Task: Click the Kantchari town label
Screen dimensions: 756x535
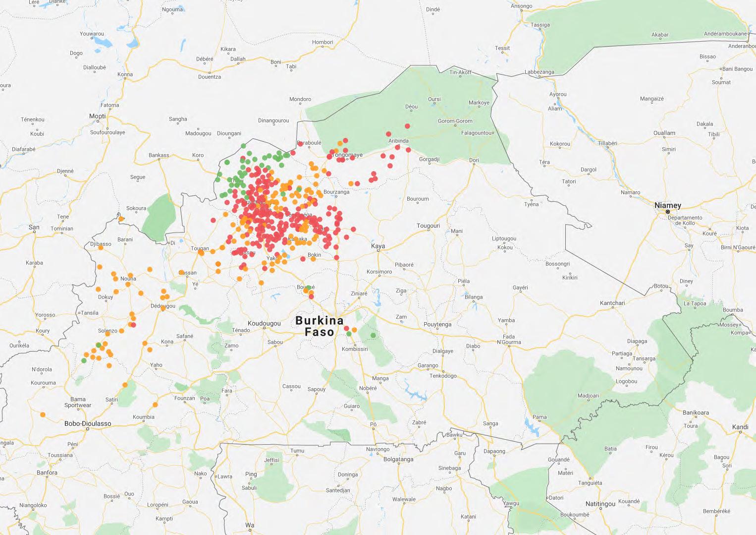Action: 612,303
